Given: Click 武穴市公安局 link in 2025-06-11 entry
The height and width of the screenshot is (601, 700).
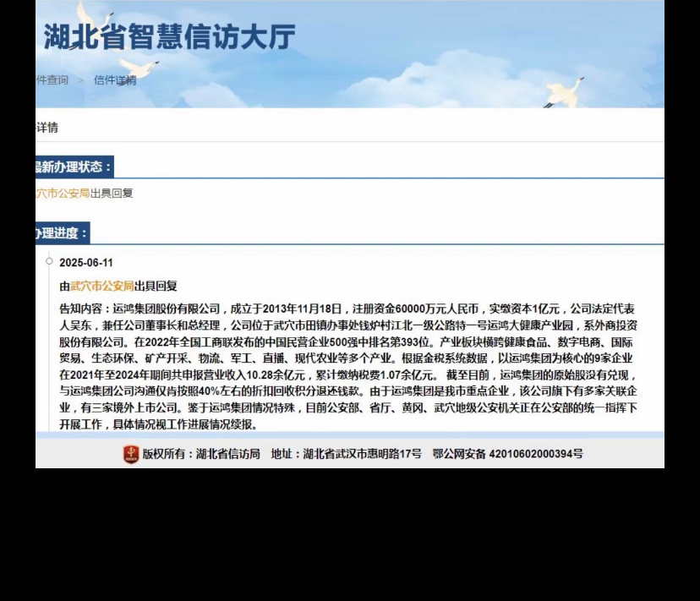Looking at the screenshot, I should (x=102, y=287).
